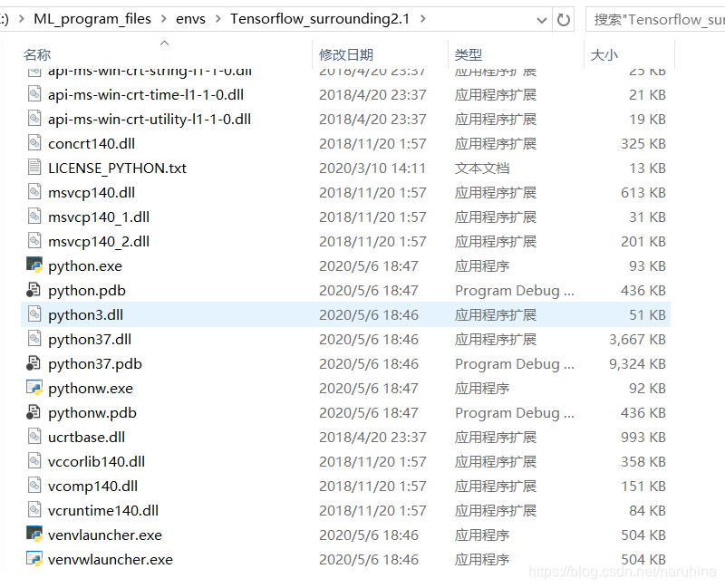Click the 3,667 KB size value
This screenshot has height=588, width=725.
pyautogui.click(x=638, y=340)
